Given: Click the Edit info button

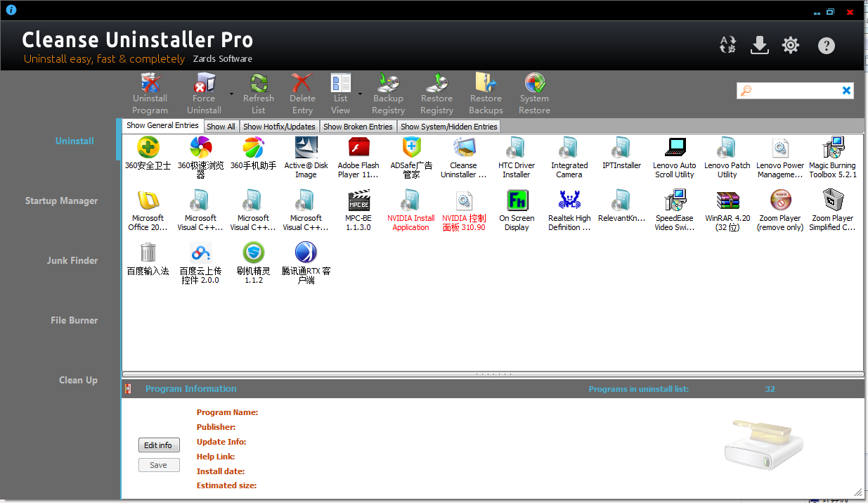Looking at the screenshot, I should 158,445.
